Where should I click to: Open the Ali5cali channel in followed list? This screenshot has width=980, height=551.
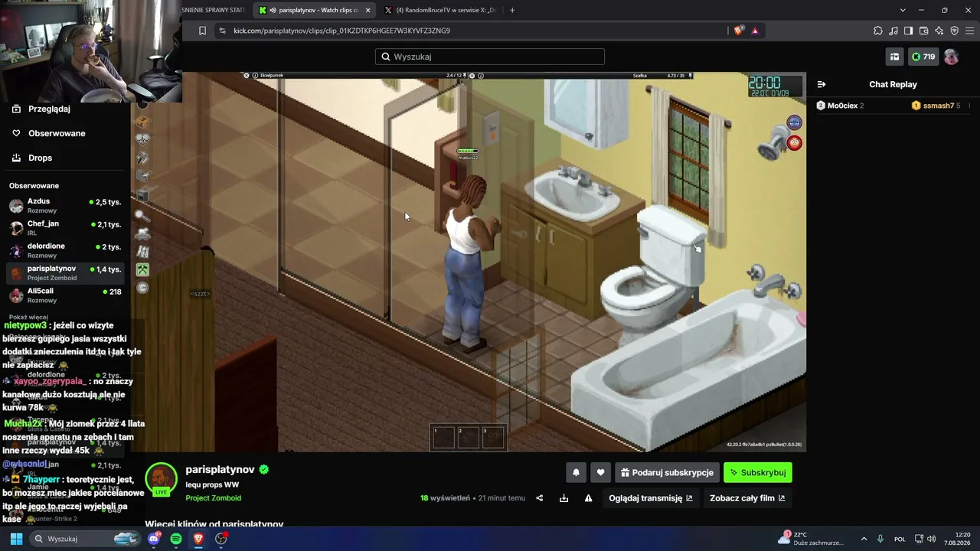click(x=65, y=295)
